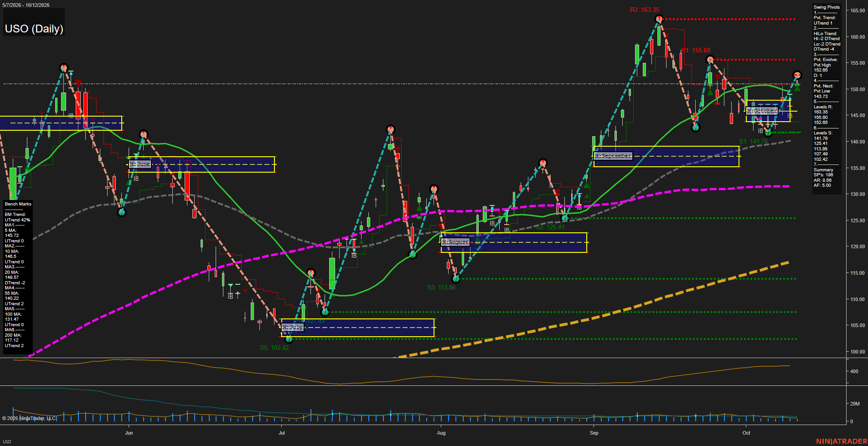Image resolution: width=868 pixels, height=446 pixels.
Task: Click the S2: 125.41 support label
Action: pyautogui.click(x=550, y=227)
